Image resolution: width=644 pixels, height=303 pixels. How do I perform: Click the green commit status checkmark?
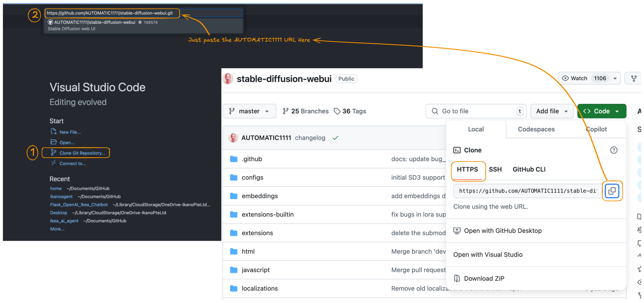pos(335,138)
